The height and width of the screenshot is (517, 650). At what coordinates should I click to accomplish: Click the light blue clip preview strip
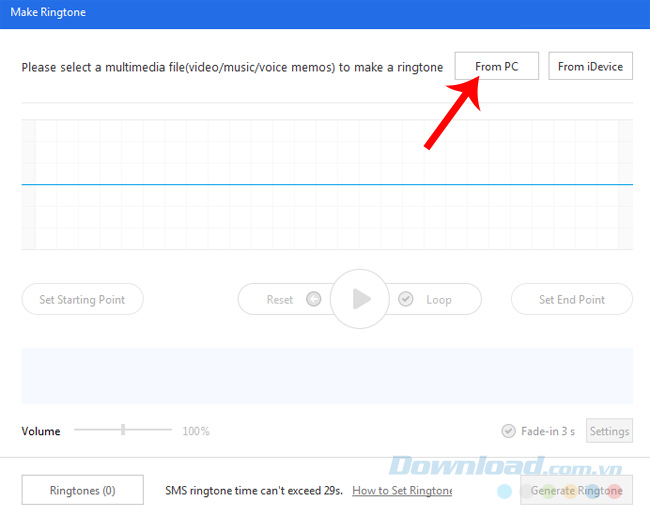[x=327, y=376]
